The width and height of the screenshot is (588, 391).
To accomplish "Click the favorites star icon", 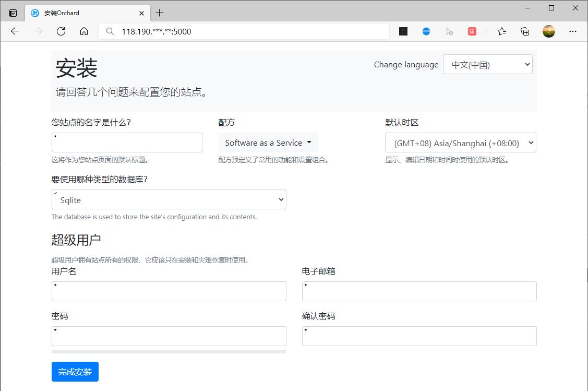I will point(501,31).
